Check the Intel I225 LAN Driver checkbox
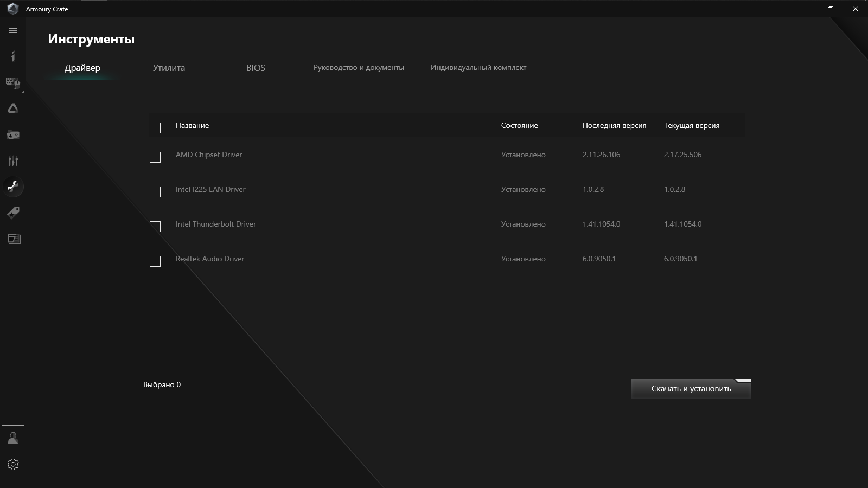The height and width of the screenshot is (488, 868). [x=155, y=192]
